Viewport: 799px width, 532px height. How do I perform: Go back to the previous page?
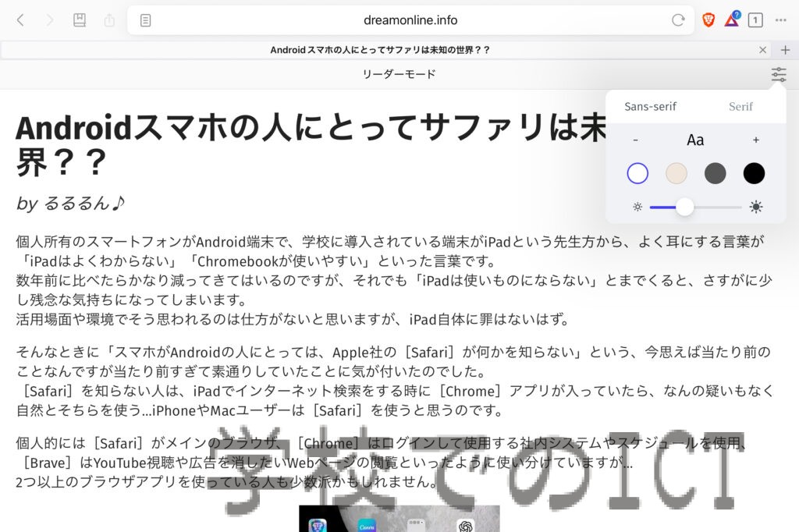point(20,20)
